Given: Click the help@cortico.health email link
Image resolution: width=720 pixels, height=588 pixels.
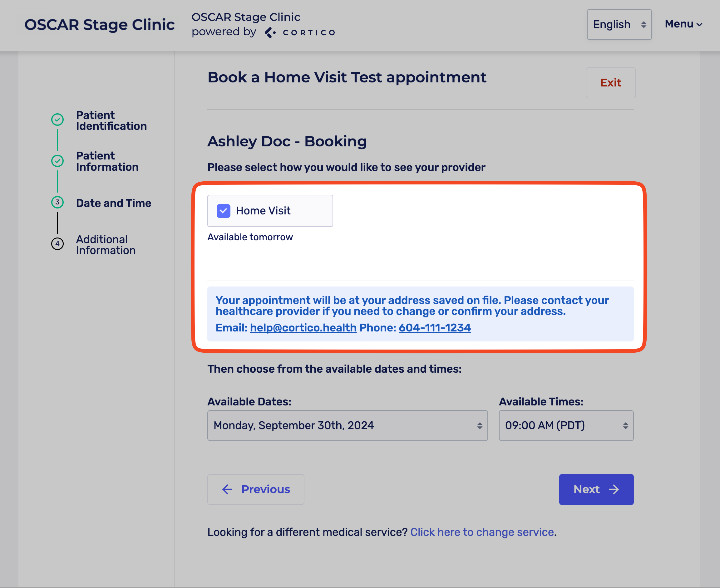Looking at the screenshot, I should (303, 327).
